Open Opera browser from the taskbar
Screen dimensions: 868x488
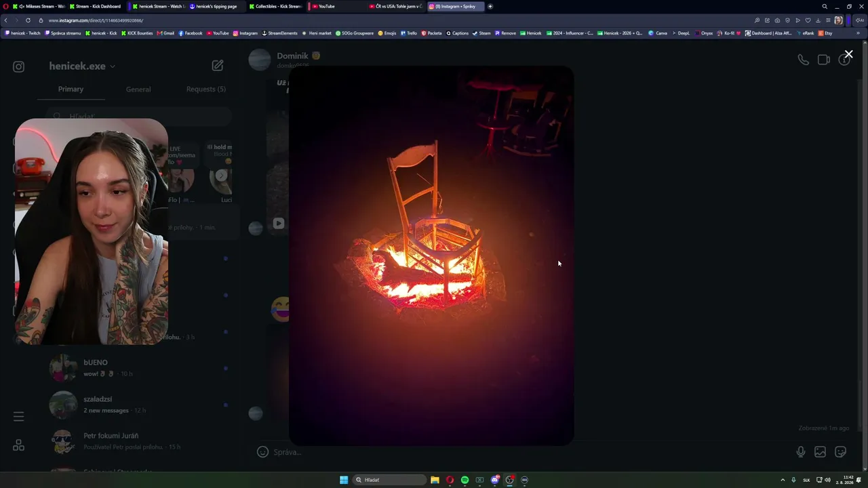pyautogui.click(x=450, y=480)
